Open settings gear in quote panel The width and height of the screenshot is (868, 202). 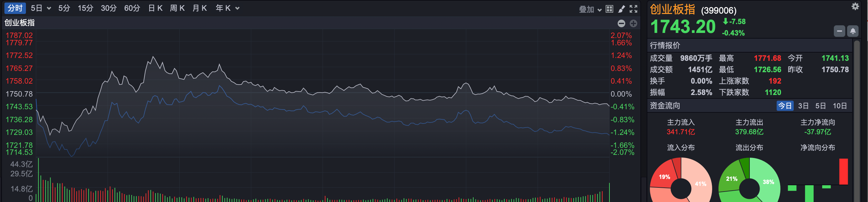coord(855,6)
